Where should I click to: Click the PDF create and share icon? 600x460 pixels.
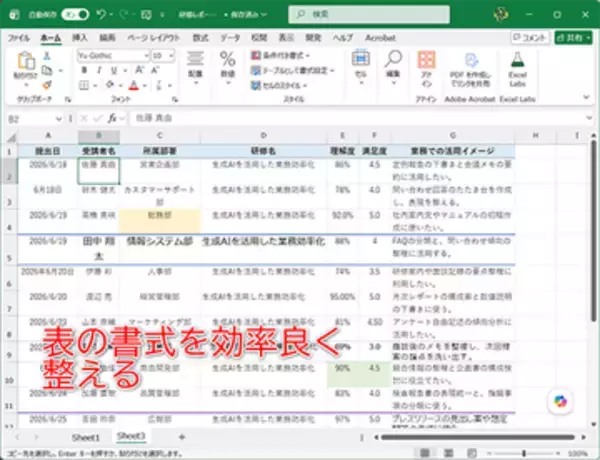[471, 70]
